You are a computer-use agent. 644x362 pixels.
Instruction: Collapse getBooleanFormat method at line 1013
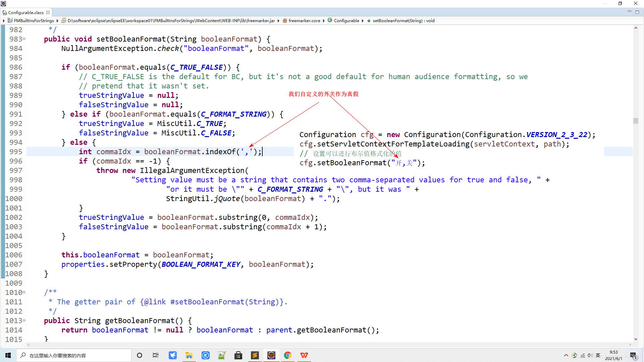24,320
